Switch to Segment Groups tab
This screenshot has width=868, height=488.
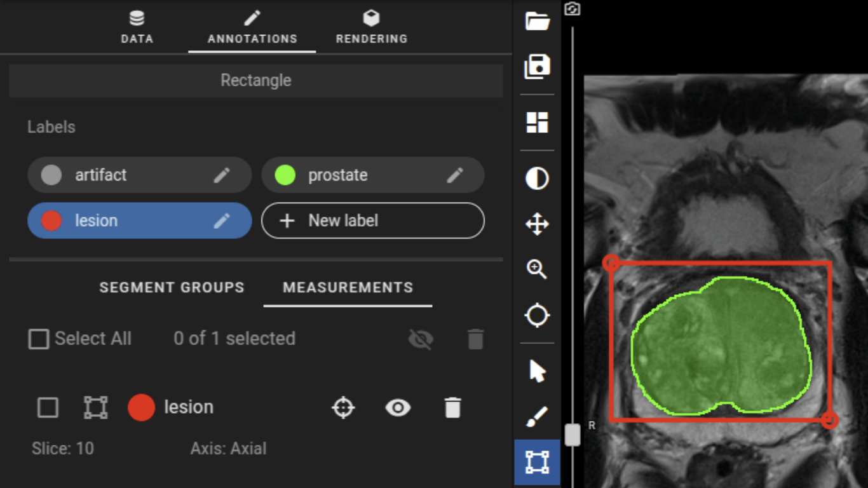click(172, 287)
